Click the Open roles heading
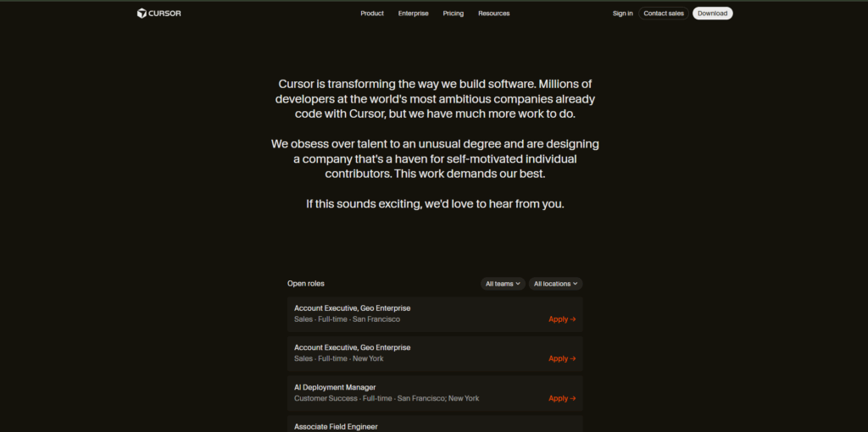Image resolution: width=868 pixels, height=432 pixels. pyautogui.click(x=305, y=284)
